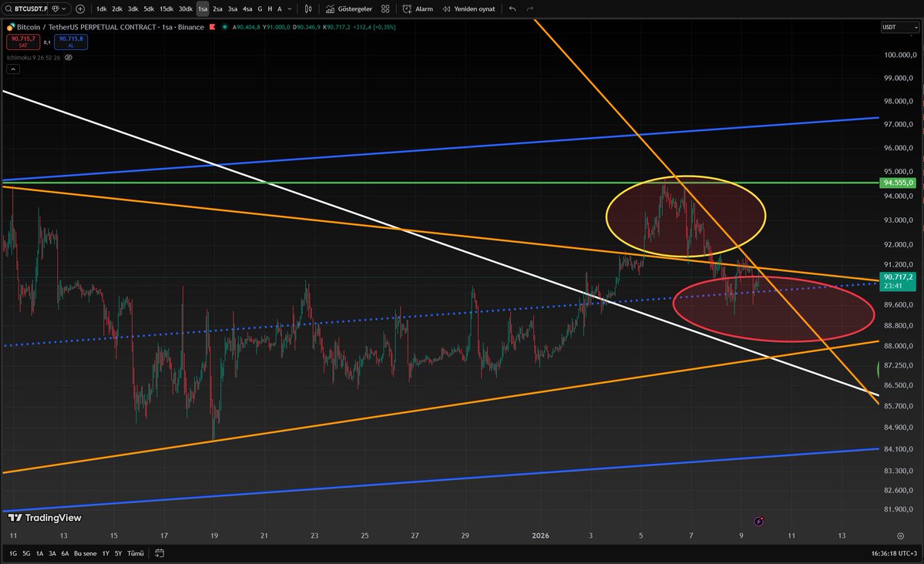The width and height of the screenshot is (924, 564).
Task: Set date range to 1G
Action: [x=13, y=553]
